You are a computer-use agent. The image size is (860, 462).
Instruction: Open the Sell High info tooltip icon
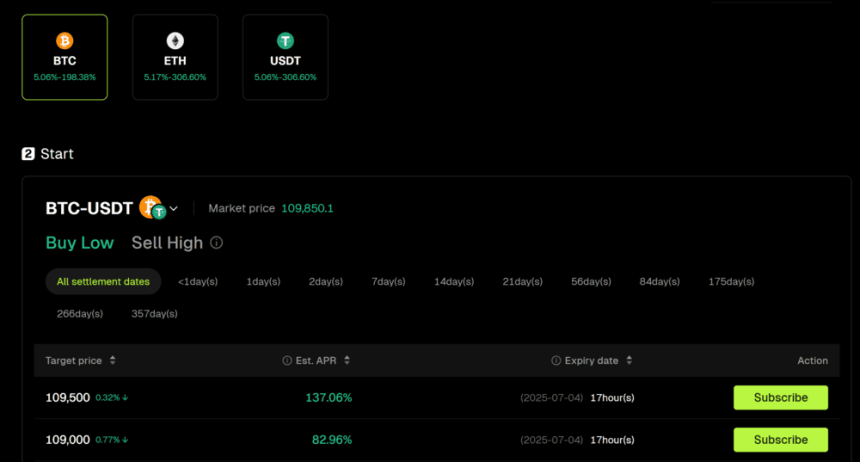point(217,243)
